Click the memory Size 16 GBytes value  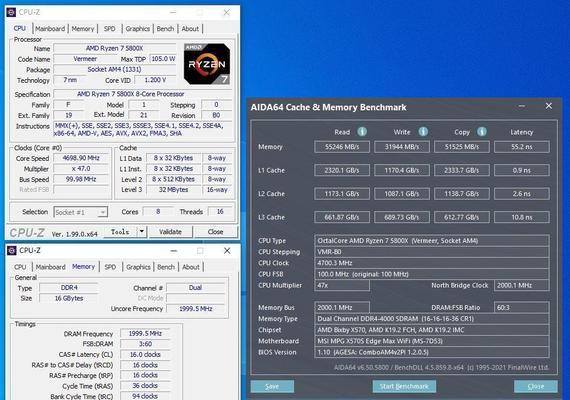point(69,298)
